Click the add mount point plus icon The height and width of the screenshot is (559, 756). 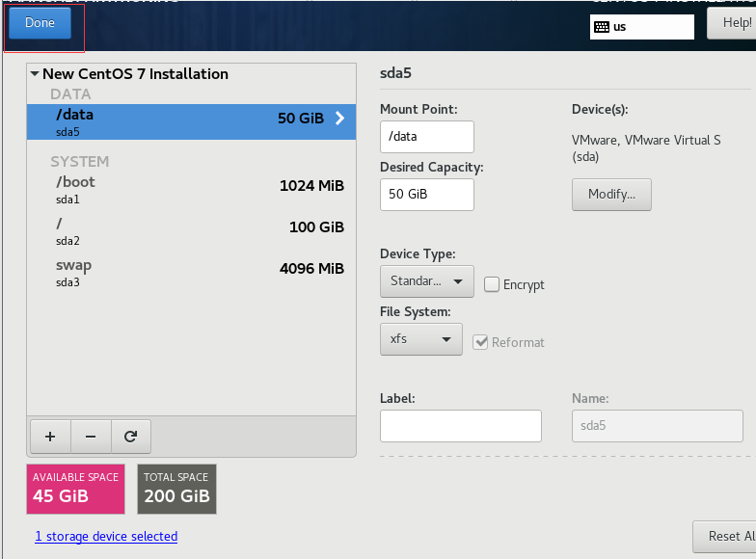click(x=50, y=437)
